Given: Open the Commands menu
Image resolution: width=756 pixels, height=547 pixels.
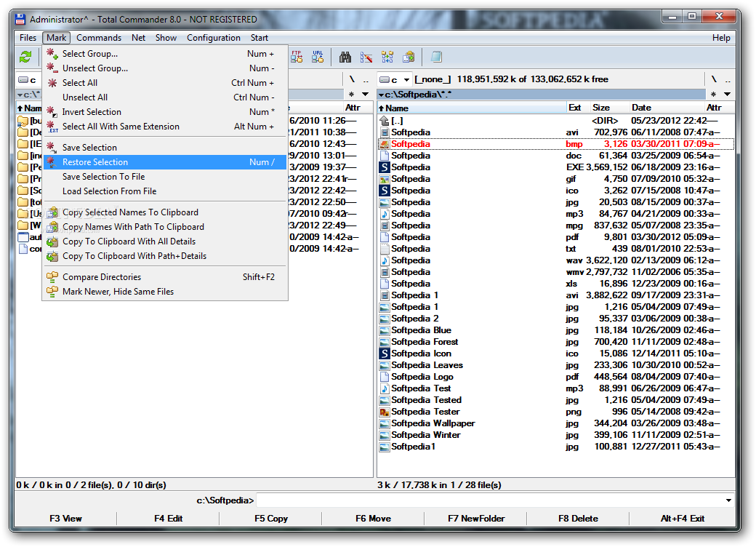Looking at the screenshot, I should click(99, 37).
